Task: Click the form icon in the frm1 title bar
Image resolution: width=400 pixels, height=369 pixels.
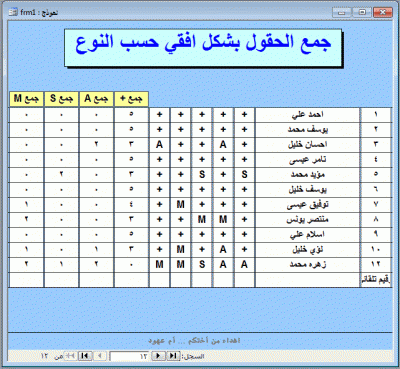Action: click(x=13, y=12)
